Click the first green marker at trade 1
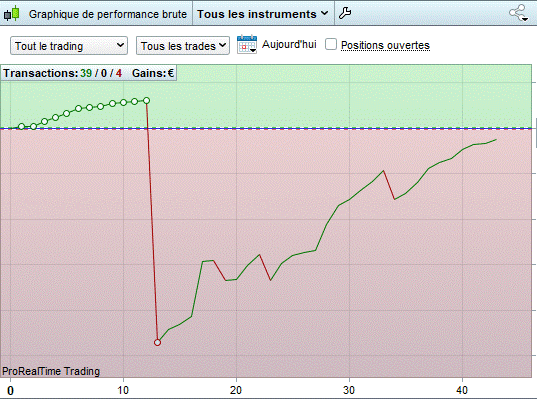The image size is (537, 399). (22, 126)
